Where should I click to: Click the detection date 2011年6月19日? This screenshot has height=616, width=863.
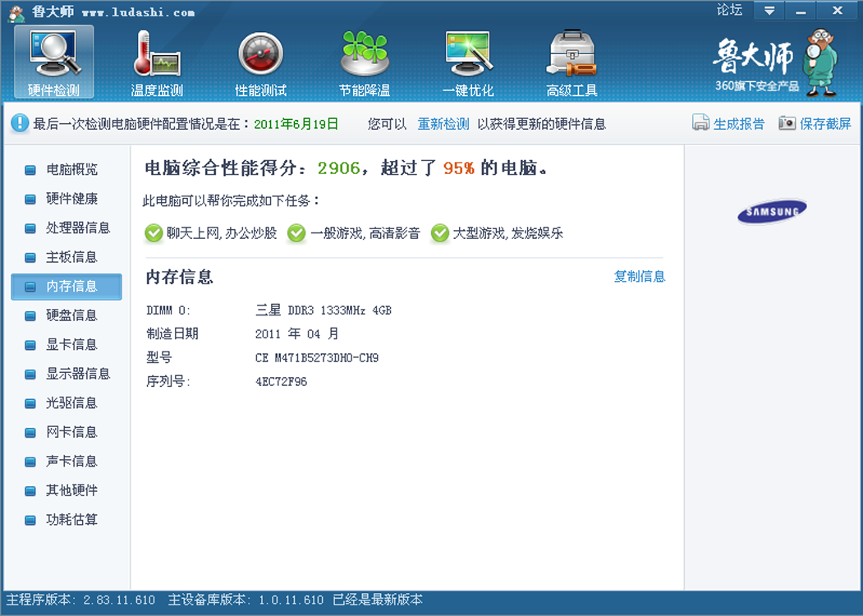(296, 124)
